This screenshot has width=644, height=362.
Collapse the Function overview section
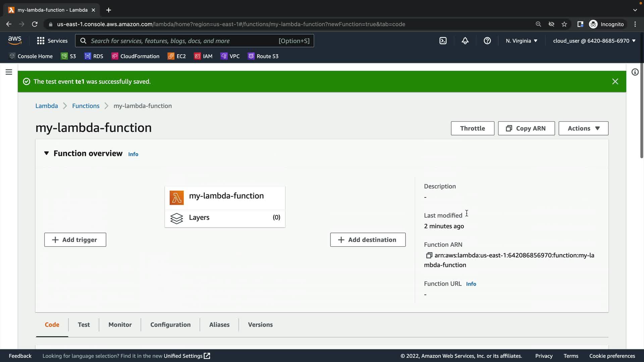pos(47,154)
